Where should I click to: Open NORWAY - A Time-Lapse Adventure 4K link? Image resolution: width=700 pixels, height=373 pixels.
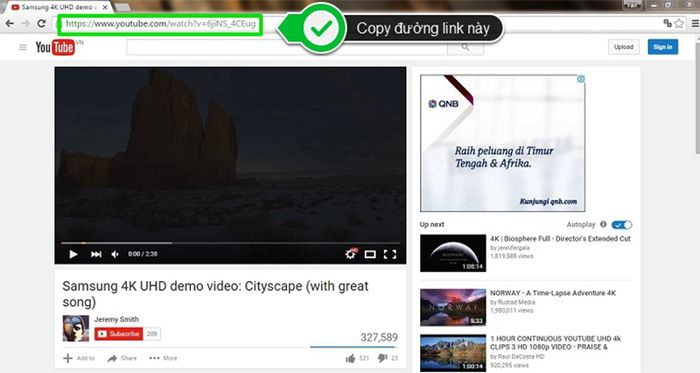(x=553, y=293)
